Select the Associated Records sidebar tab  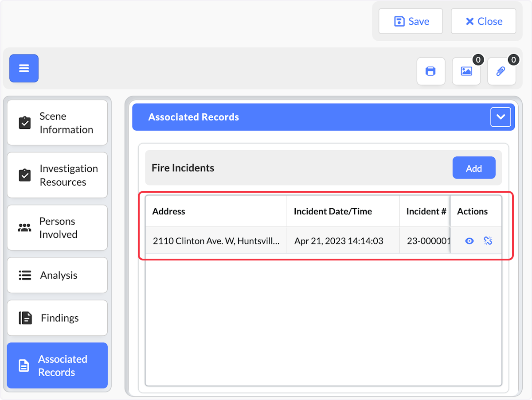point(57,365)
